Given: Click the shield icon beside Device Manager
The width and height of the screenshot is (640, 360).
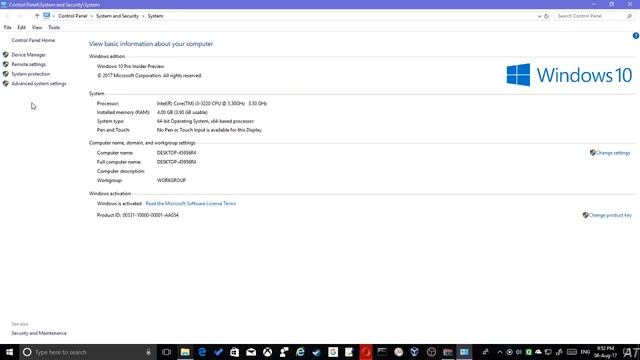Looking at the screenshot, I should tap(6, 55).
